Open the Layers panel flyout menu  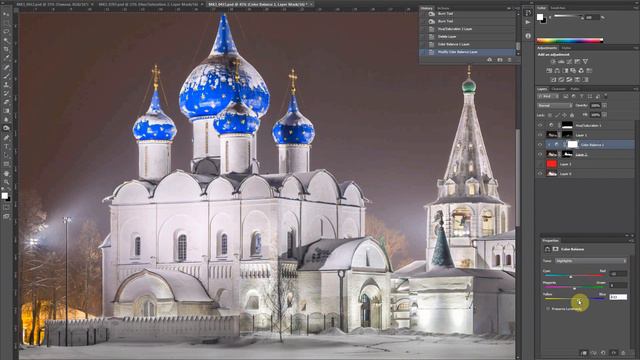(636, 89)
